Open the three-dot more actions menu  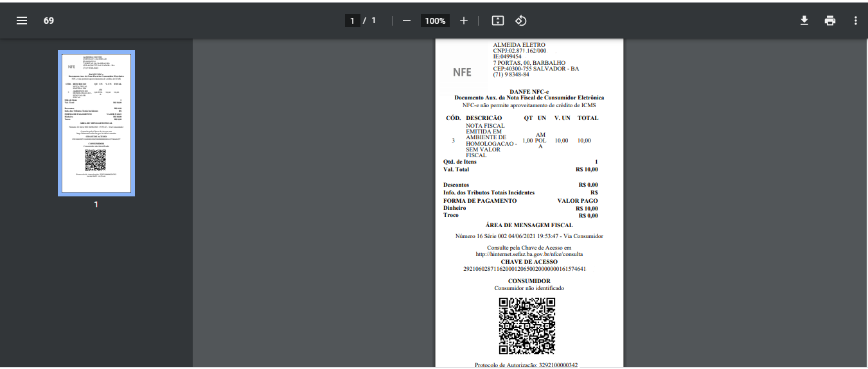(855, 21)
